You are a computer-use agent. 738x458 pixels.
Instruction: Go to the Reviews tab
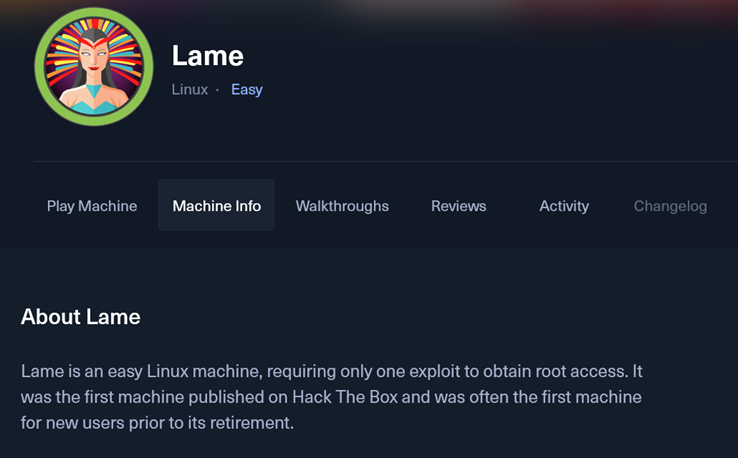point(458,206)
